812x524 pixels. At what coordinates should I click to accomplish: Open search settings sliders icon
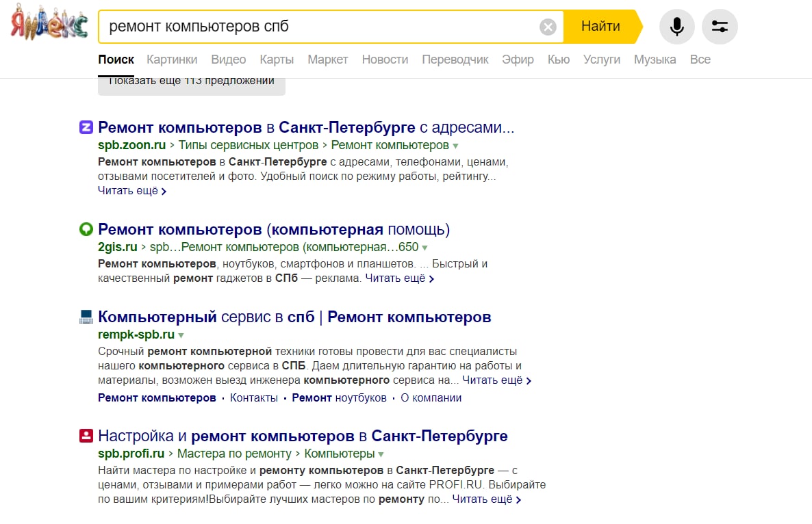[720, 27]
